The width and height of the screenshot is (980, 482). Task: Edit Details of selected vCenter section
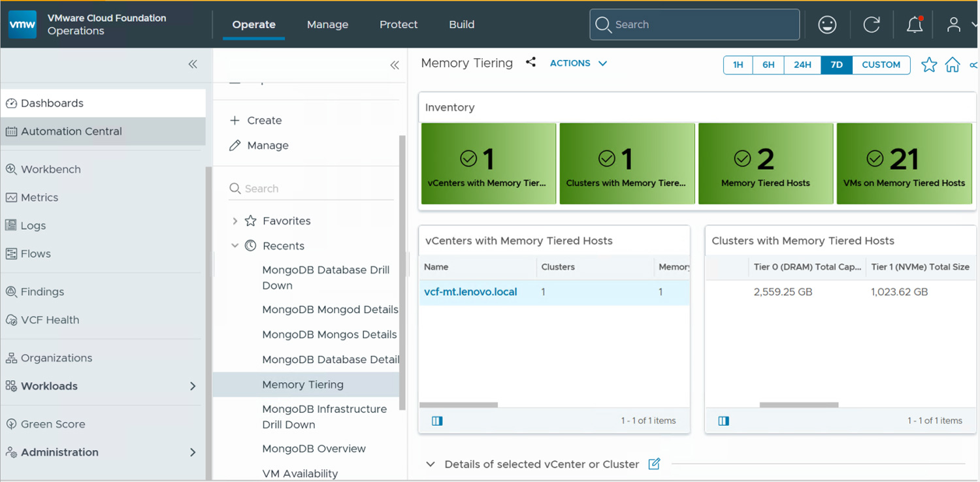654,464
